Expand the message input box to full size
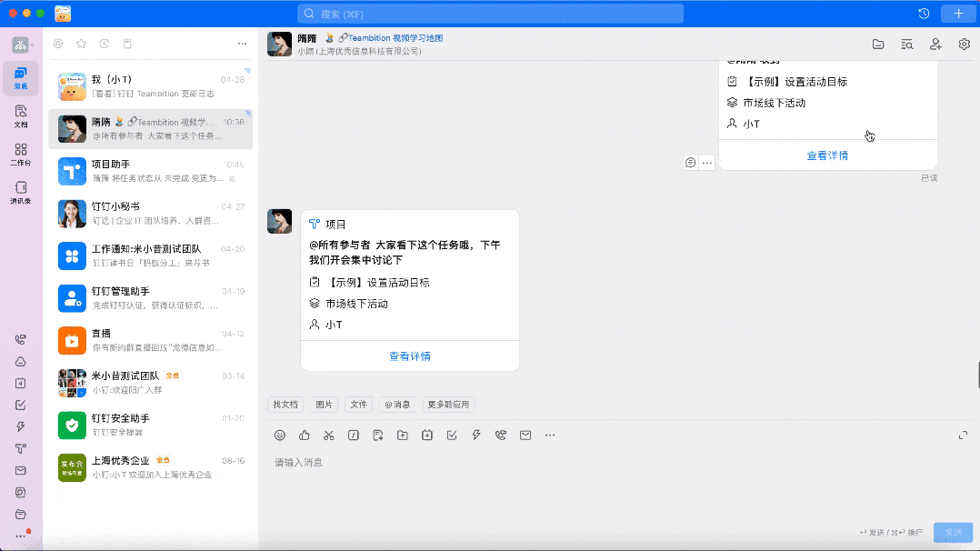 tap(963, 436)
